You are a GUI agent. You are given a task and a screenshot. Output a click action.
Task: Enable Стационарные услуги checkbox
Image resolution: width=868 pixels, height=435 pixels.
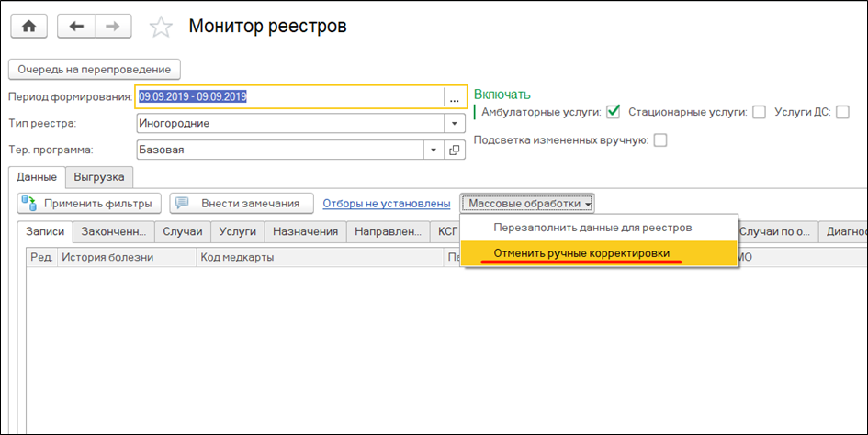tap(759, 113)
